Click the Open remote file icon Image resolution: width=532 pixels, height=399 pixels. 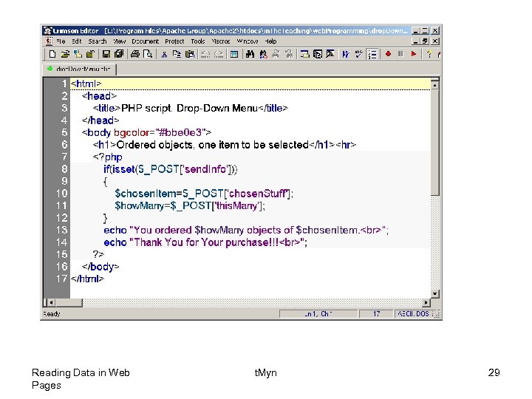pos(78,54)
